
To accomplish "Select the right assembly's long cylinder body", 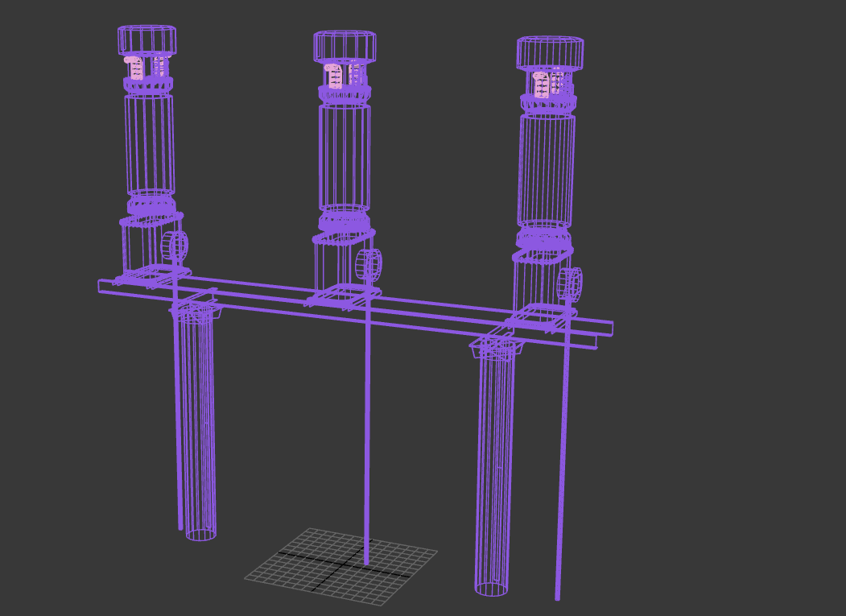I will (547, 169).
